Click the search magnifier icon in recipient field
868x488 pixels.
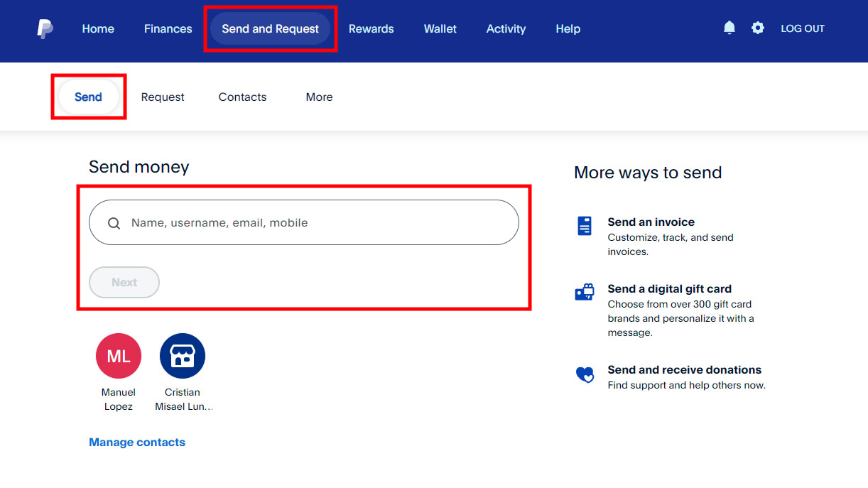(114, 223)
